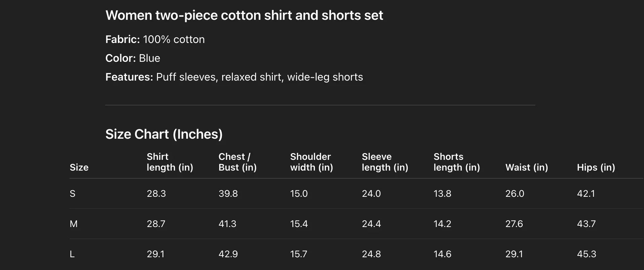Screen dimensions: 644x270
Task: Click the Size Chart (Inches) heading
Action: [164, 134]
